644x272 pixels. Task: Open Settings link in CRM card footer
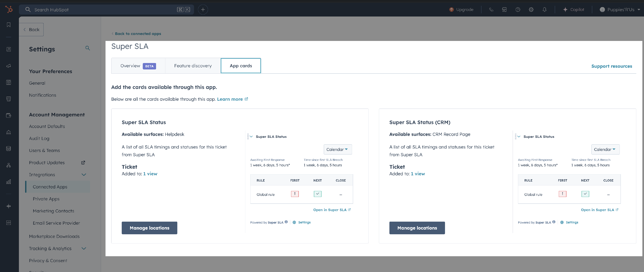569,222
